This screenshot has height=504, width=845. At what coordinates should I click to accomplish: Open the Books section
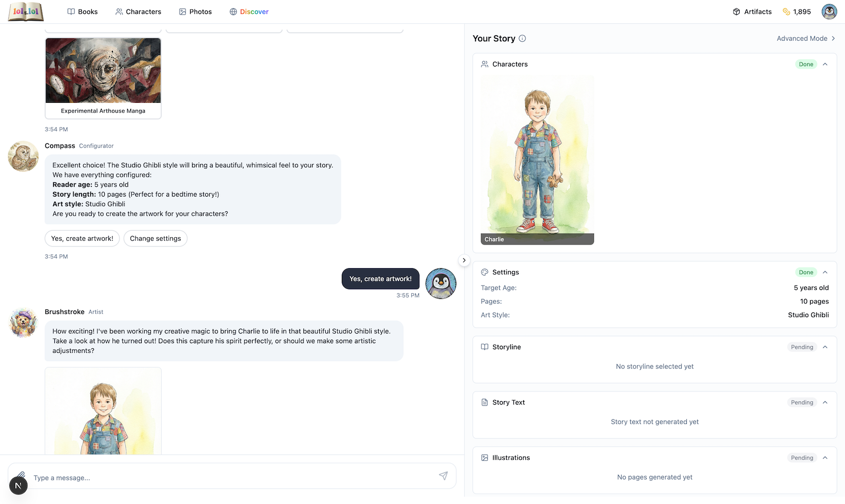pos(82,11)
